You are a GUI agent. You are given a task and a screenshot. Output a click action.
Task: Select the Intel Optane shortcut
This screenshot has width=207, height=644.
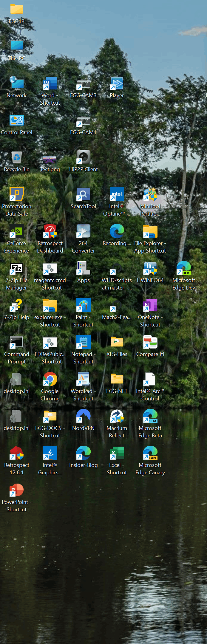117,194
